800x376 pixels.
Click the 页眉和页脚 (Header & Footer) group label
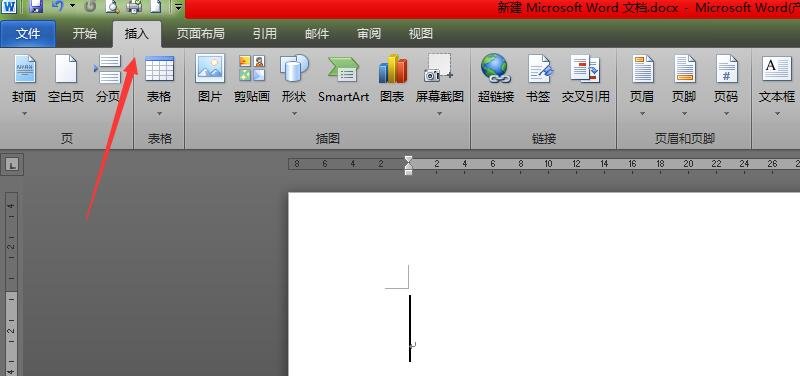(x=684, y=138)
